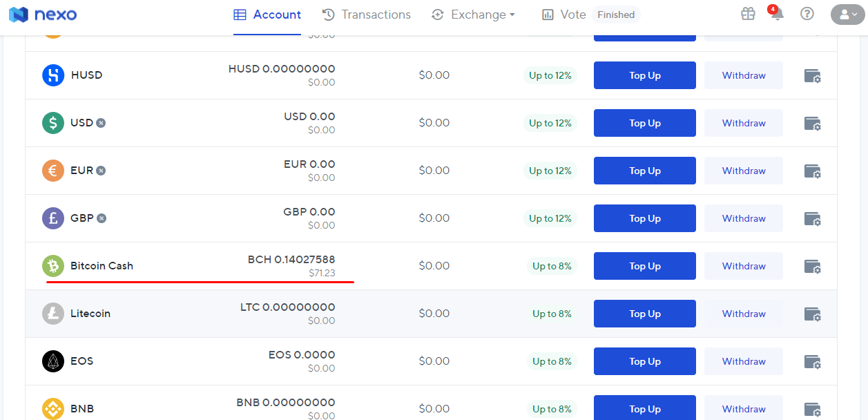Open wallet settings icon for BNB
This screenshot has height=420, width=868.
click(x=813, y=409)
